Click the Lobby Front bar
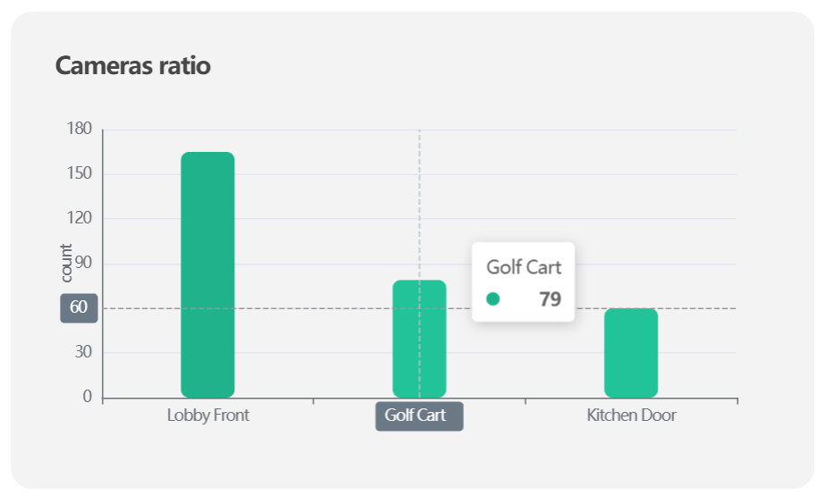This screenshot has width=826, height=504. 207,274
